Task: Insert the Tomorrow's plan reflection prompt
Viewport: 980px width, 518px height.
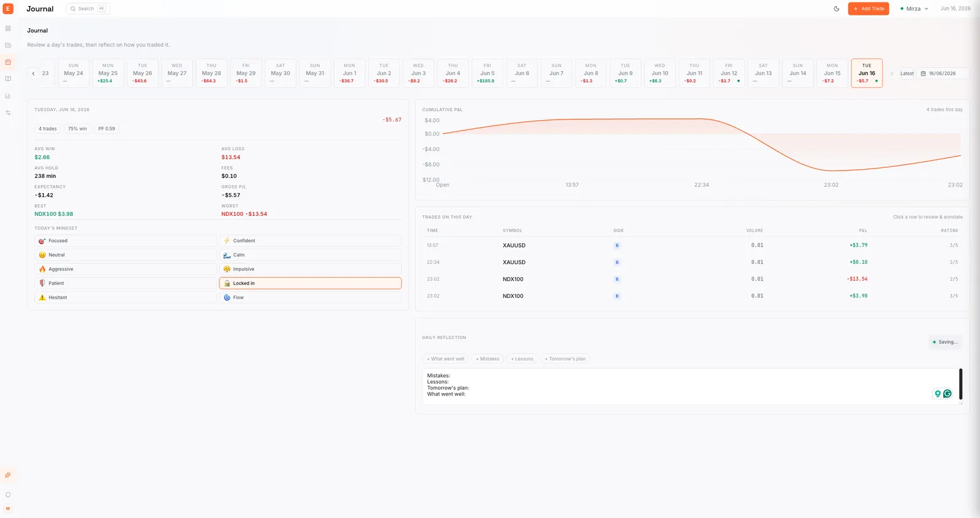Action: coord(565,359)
